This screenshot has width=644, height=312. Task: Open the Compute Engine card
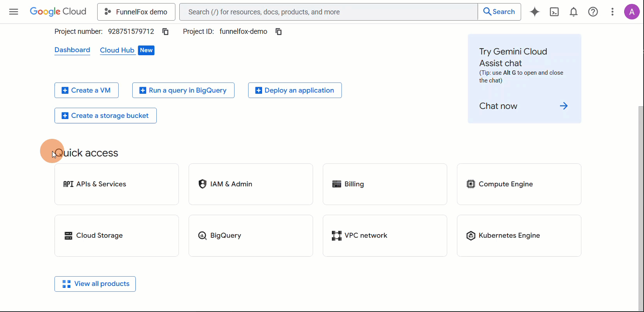tap(519, 184)
